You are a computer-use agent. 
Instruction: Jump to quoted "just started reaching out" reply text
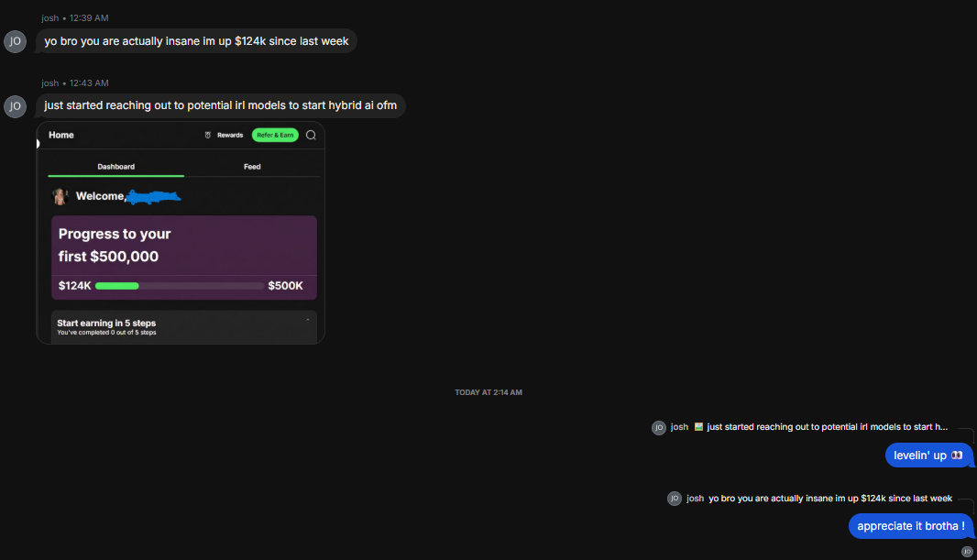pos(827,427)
